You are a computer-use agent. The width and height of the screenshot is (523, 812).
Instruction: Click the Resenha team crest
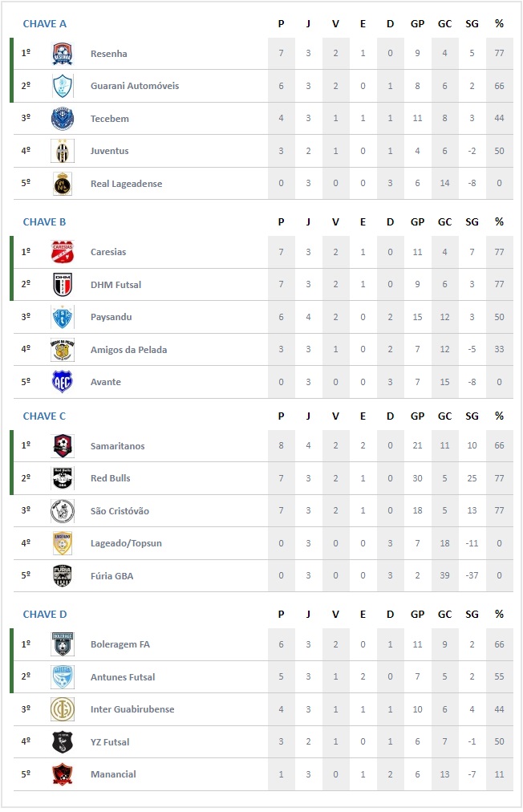pyautogui.click(x=63, y=53)
